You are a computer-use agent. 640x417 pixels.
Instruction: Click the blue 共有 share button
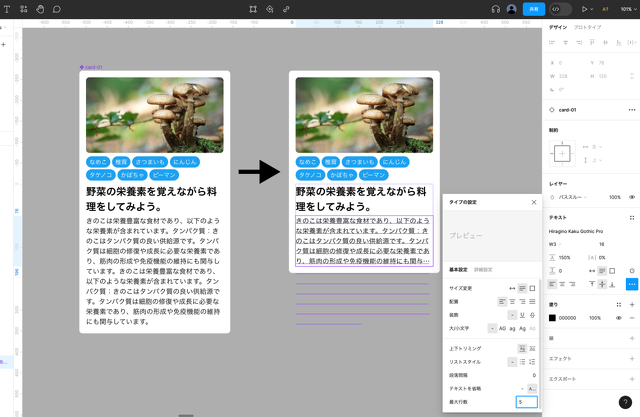pos(534,9)
